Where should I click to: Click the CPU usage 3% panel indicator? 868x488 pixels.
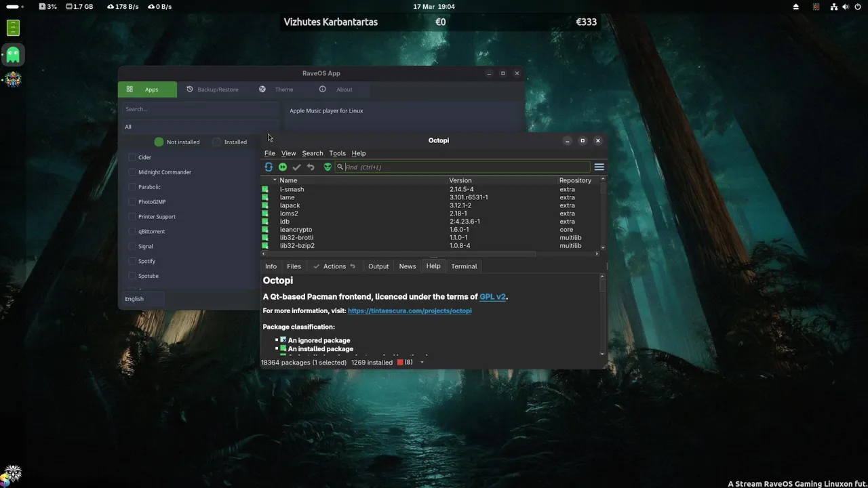[x=47, y=7]
